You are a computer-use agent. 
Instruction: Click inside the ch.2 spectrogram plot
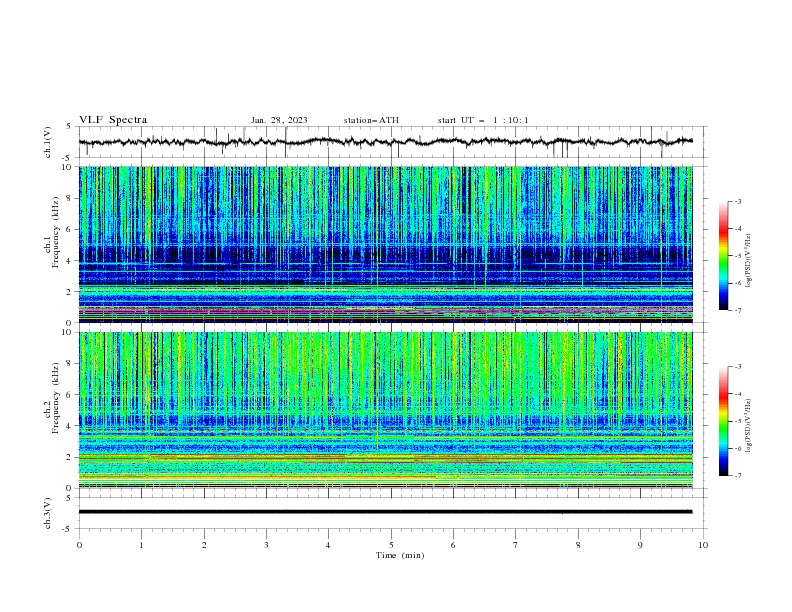[x=385, y=410]
